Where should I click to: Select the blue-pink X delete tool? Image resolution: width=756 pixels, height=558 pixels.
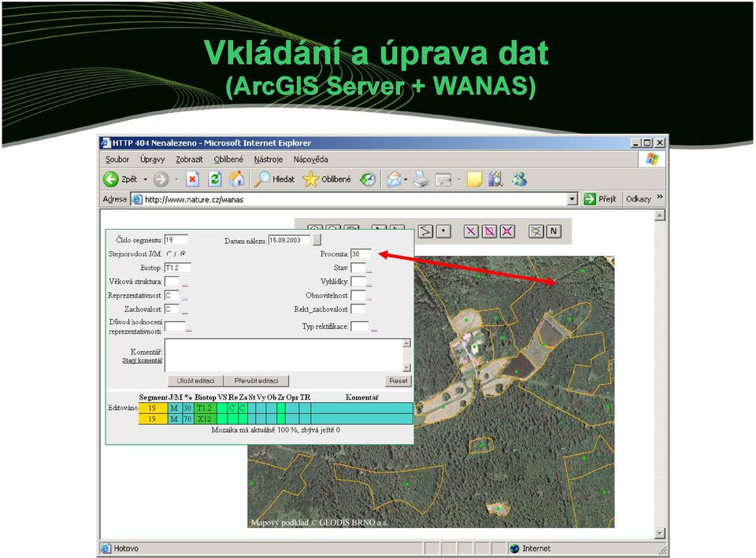[x=471, y=231]
